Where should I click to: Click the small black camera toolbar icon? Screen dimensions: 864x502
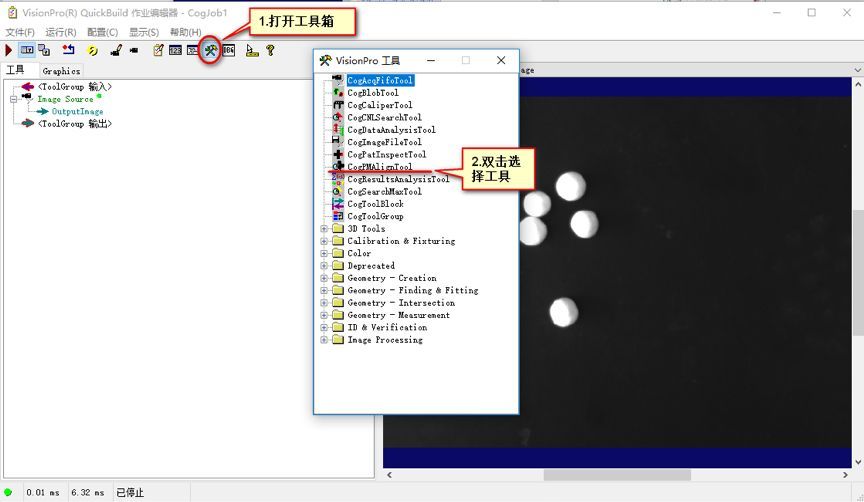point(134,50)
